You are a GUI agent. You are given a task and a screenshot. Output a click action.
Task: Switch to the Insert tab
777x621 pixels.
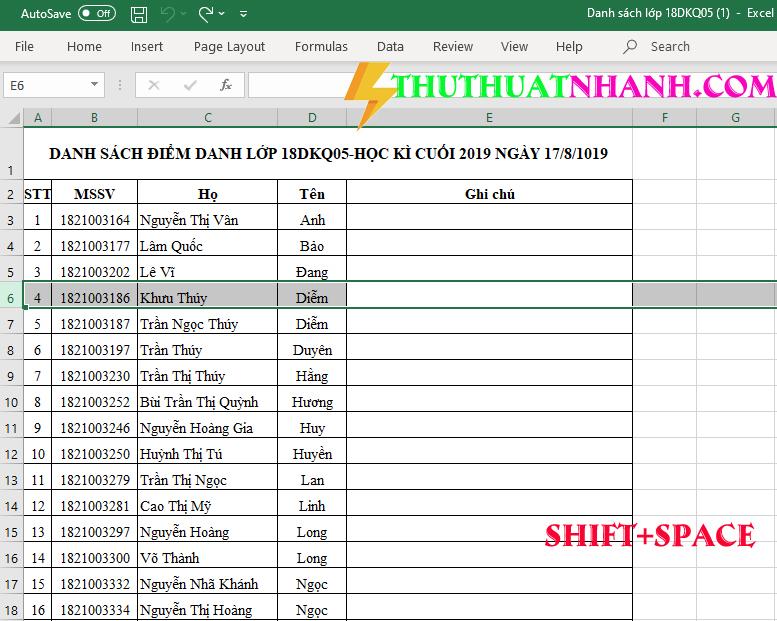147,47
